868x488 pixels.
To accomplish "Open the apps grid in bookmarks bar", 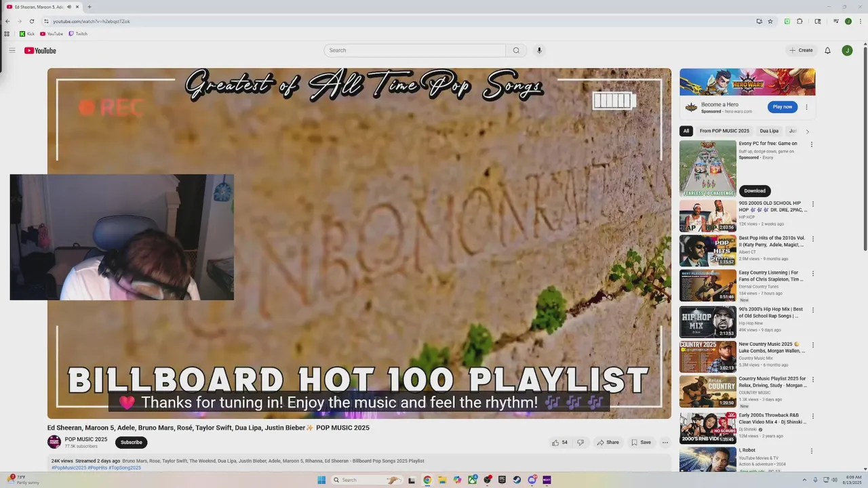I will (x=7, y=34).
